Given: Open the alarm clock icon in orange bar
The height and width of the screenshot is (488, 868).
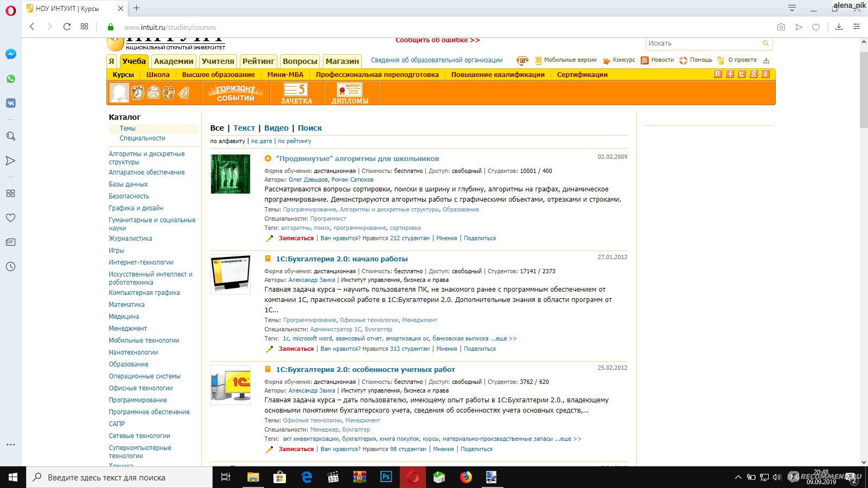Looking at the screenshot, I should pyautogui.click(x=138, y=93).
